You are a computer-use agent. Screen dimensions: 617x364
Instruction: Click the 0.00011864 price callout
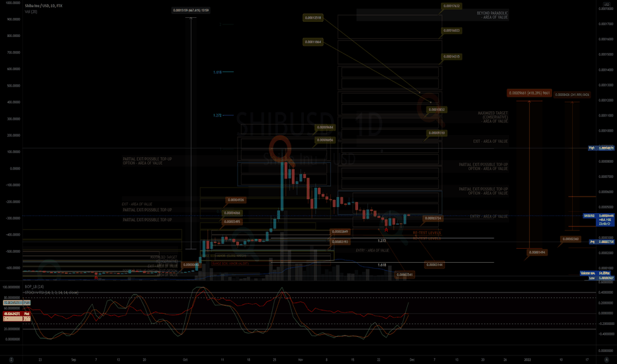coord(313,42)
